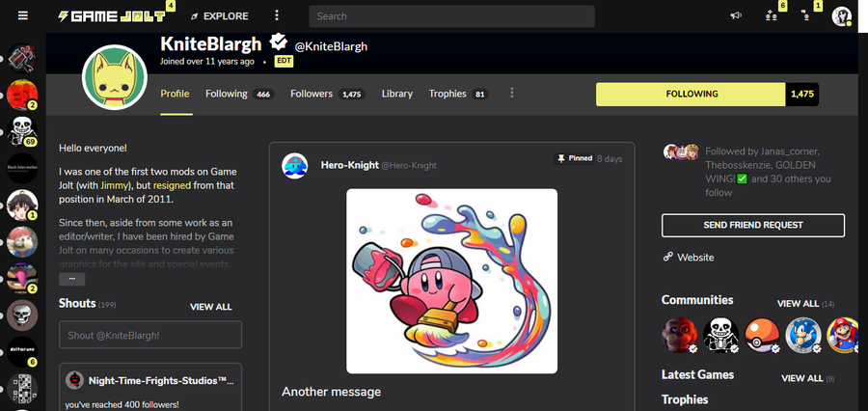Screen dimensions: 868x411
Task: Open the Explore page
Action: [220, 16]
